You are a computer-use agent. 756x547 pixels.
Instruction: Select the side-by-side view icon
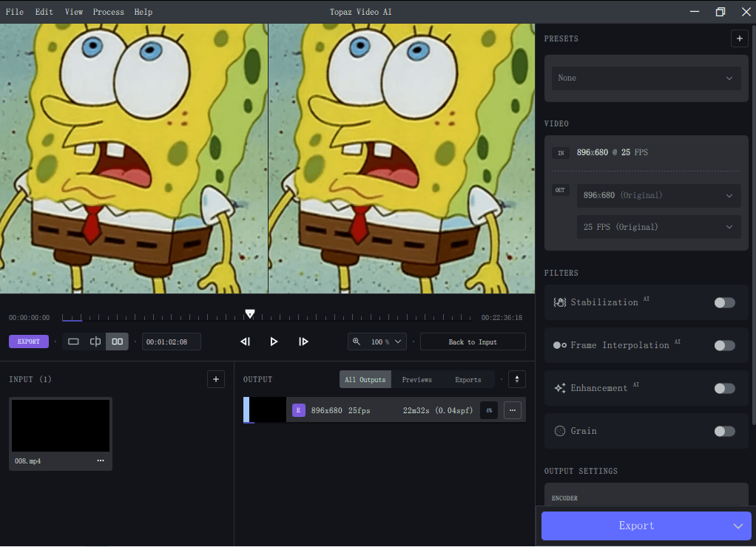pyautogui.click(x=117, y=342)
